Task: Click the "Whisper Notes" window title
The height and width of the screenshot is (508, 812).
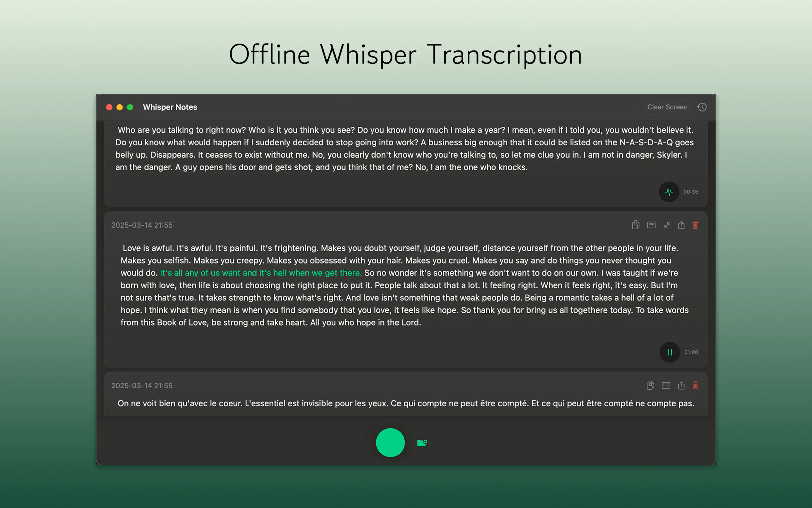Action: 170,107
